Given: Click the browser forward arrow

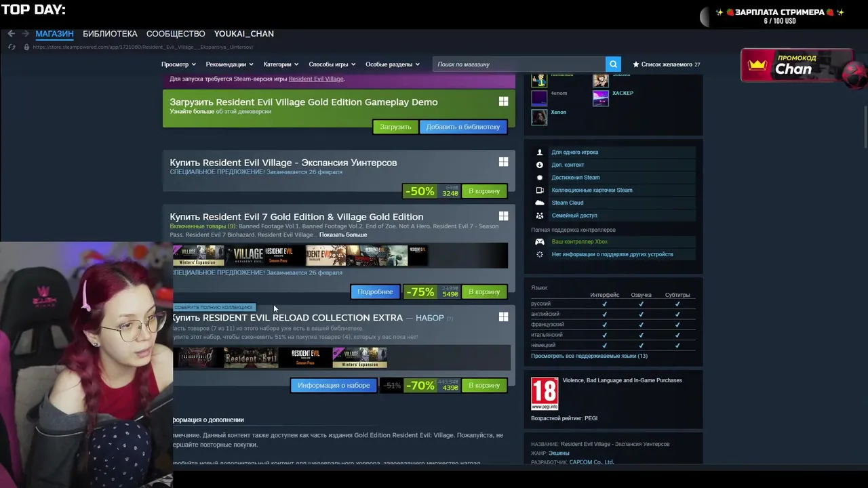Looking at the screenshot, I should pos(26,34).
